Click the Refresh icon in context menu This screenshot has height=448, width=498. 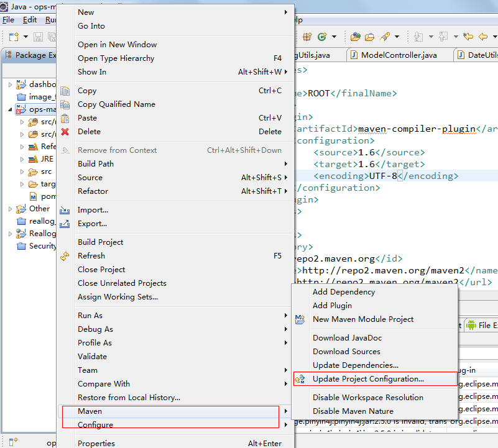point(65,256)
